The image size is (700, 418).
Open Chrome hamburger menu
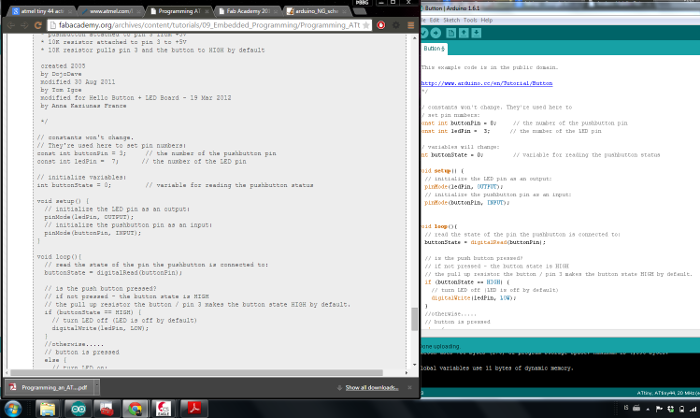point(411,25)
